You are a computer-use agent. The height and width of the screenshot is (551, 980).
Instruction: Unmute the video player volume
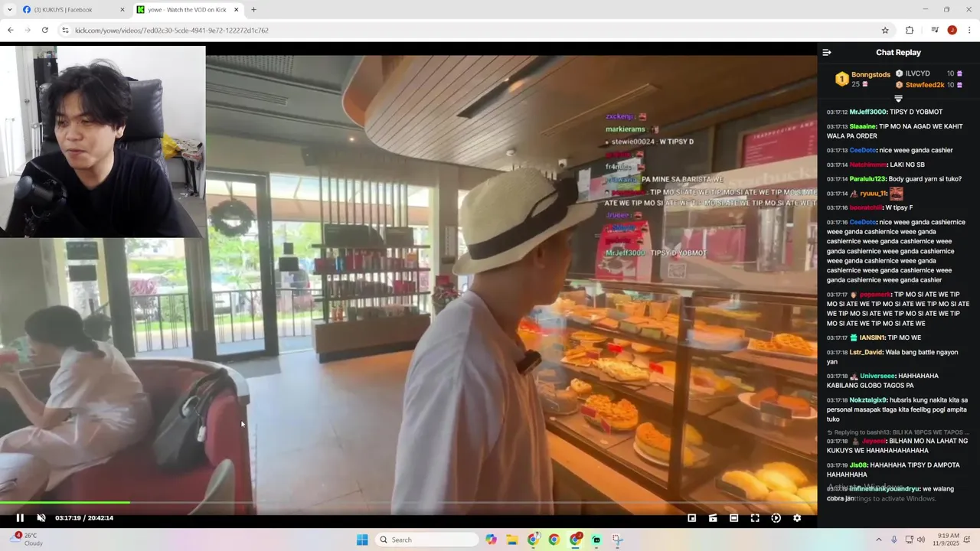[x=41, y=518]
